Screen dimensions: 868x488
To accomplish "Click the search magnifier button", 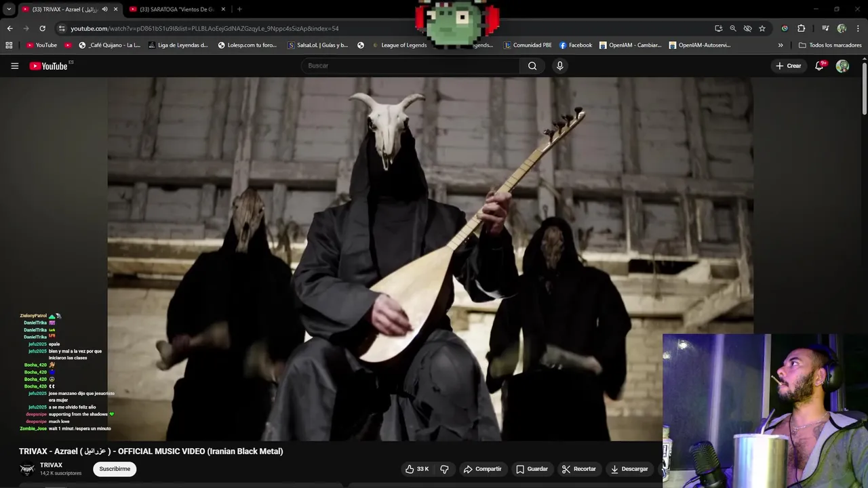I will click(x=532, y=66).
